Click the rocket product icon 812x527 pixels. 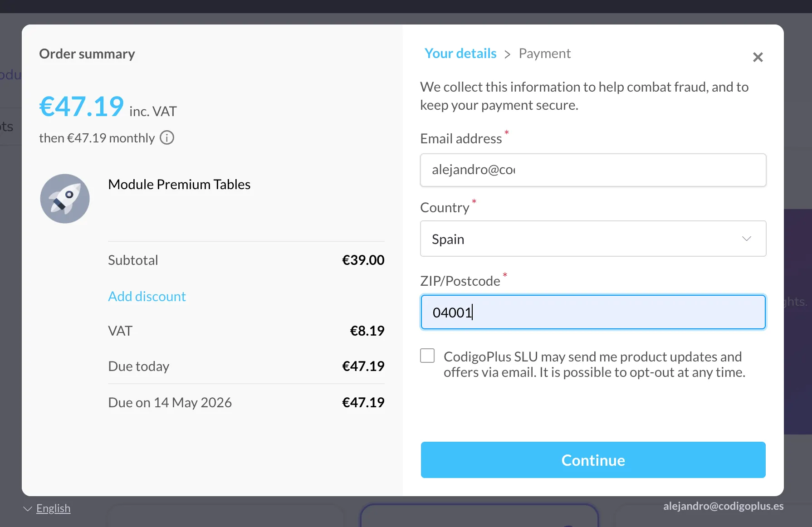[65, 199]
